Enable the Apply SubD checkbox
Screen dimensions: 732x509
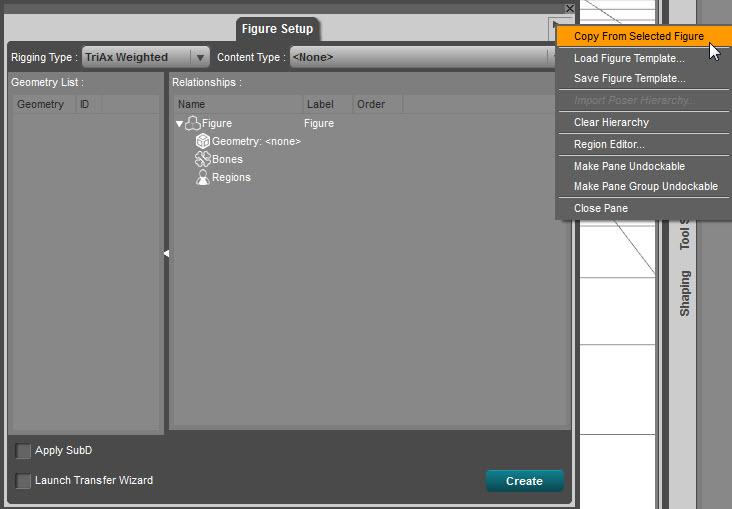coord(23,451)
